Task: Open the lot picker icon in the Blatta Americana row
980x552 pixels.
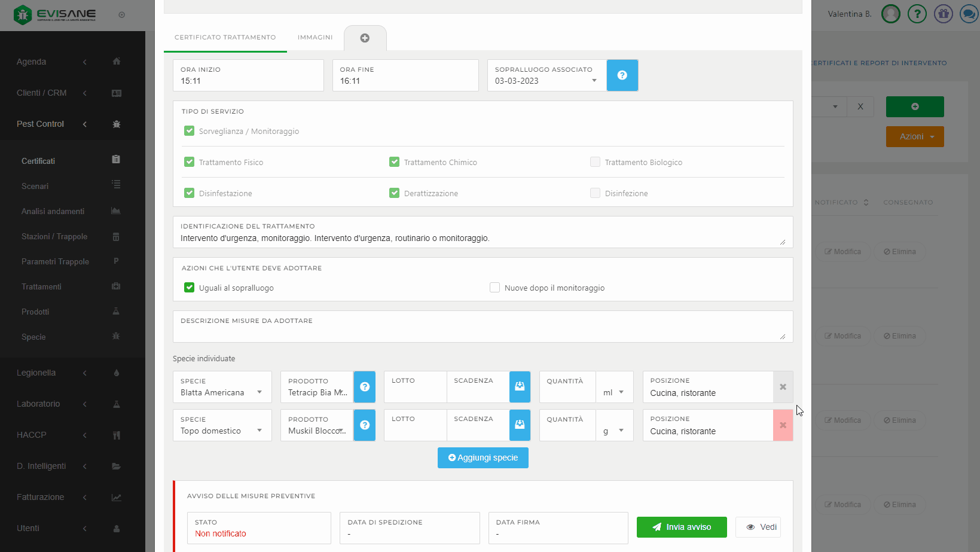Action: (520, 387)
